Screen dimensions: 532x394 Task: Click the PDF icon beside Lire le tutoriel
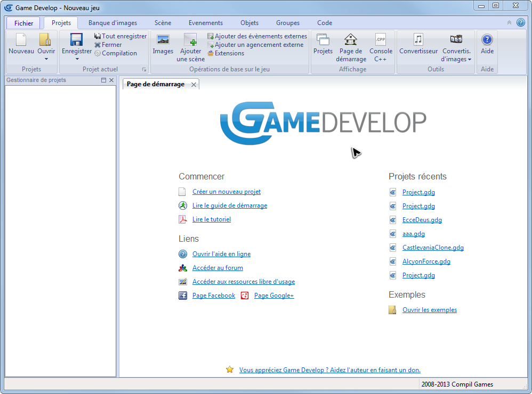(182, 219)
